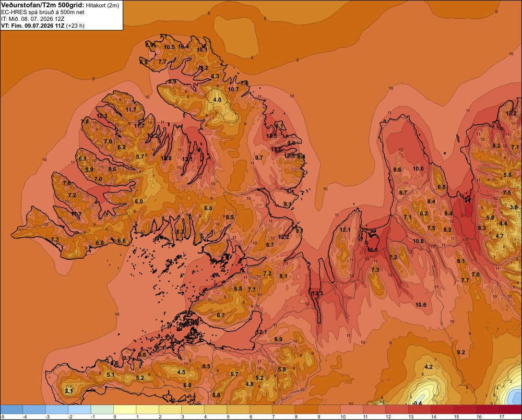The height and width of the screenshot is (420, 522).
Task: Click the map title Veðurstofan/T2m 500grid
Action: (43, 5)
